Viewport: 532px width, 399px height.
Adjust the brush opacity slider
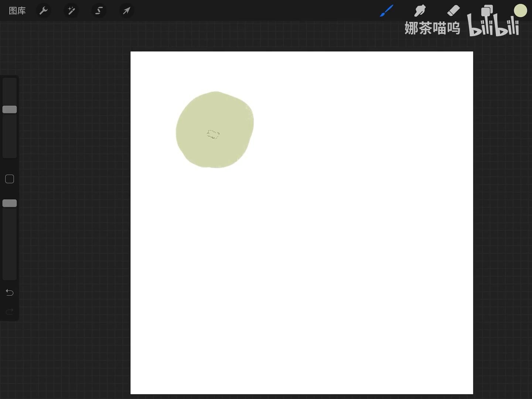[x=10, y=203]
